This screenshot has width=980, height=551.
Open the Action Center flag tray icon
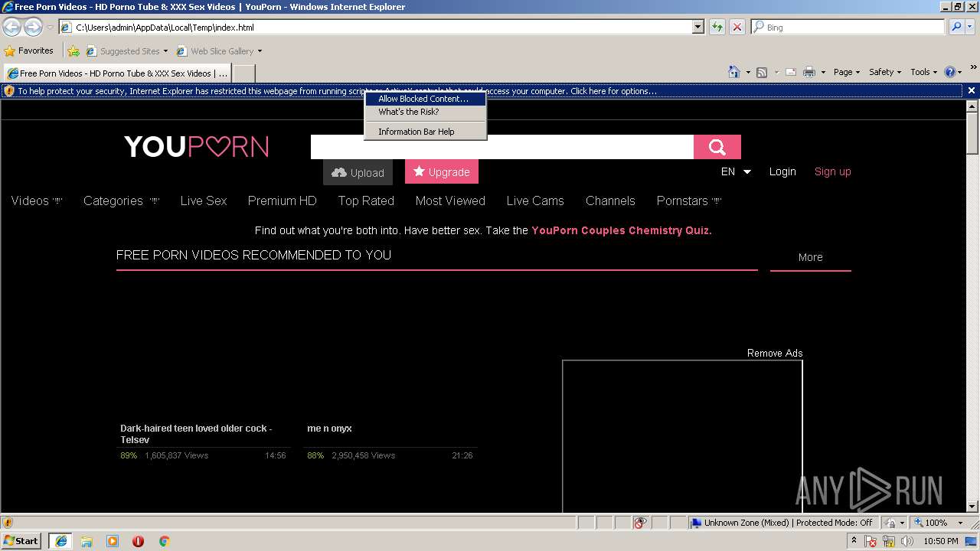871,541
